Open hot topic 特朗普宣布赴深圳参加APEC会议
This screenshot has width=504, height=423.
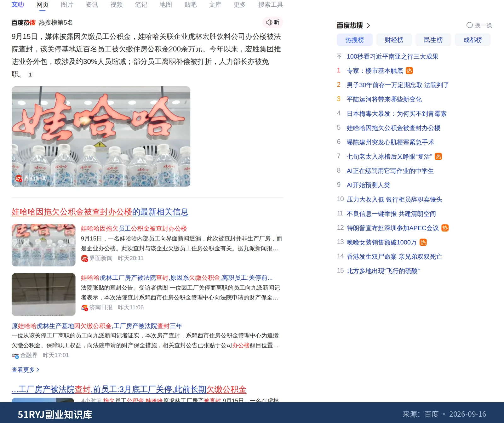point(392,228)
